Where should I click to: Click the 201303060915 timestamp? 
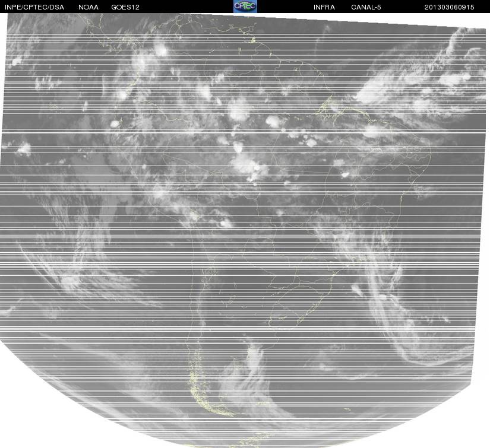pyautogui.click(x=450, y=7)
